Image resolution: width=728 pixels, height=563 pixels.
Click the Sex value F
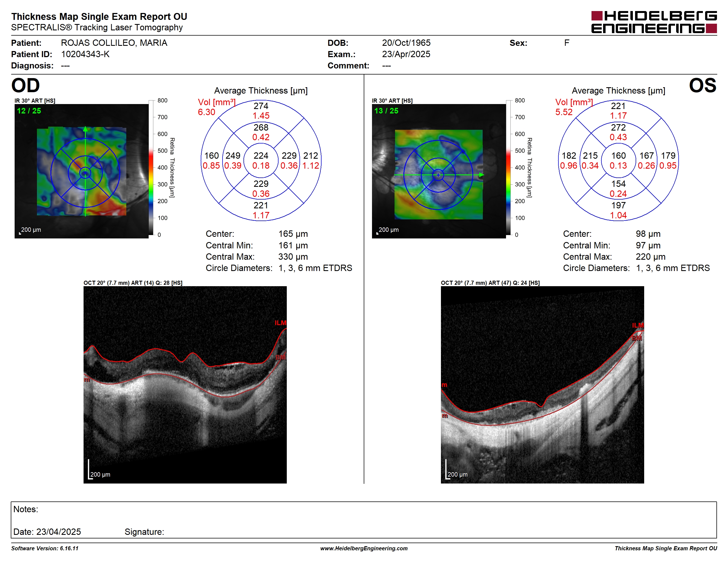567,43
